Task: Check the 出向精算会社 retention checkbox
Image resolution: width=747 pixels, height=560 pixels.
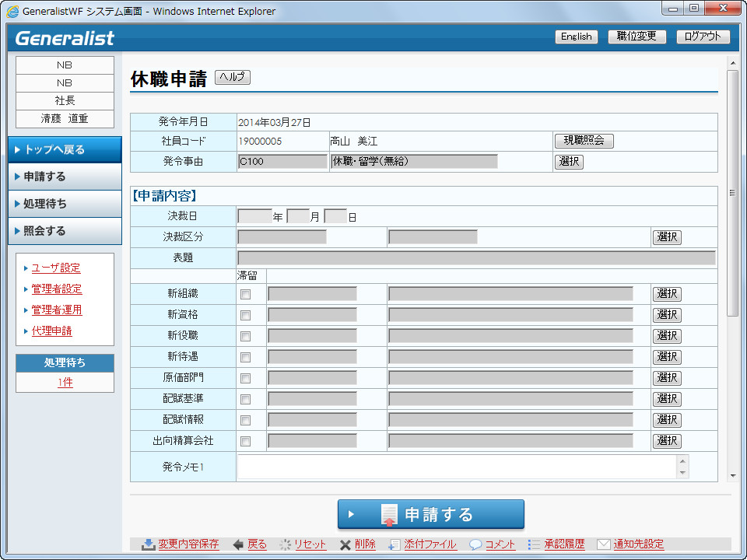Action: coord(246,442)
